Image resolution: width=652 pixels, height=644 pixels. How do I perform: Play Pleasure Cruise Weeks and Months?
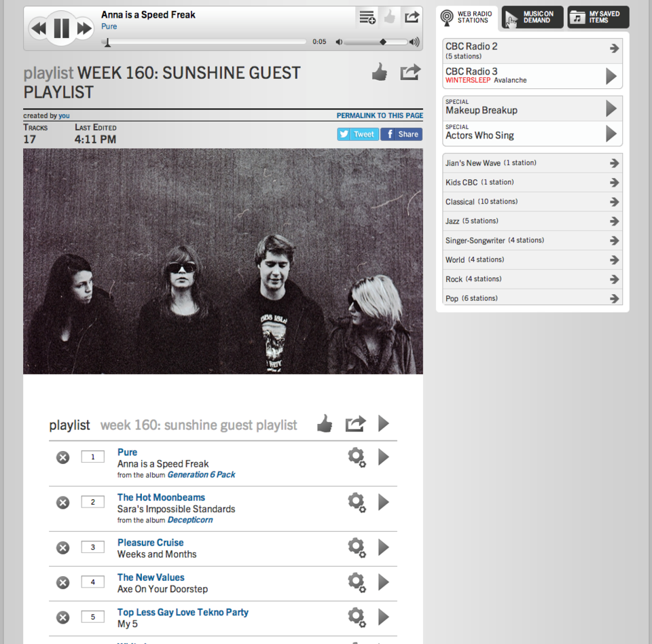383,548
